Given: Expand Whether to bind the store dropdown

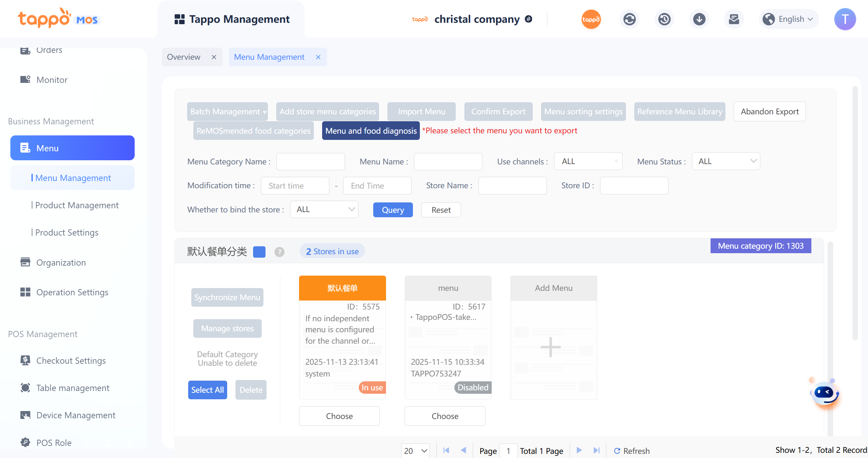Looking at the screenshot, I should click(324, 209).
